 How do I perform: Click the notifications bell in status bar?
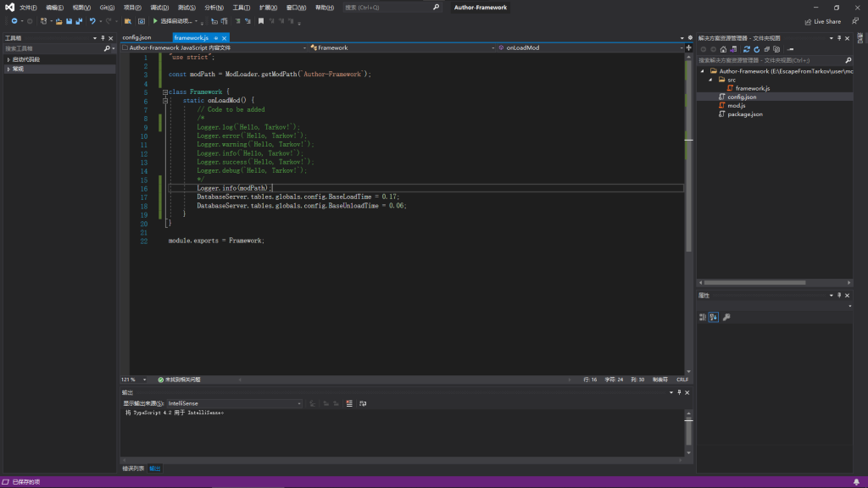(x=856, y=482)
